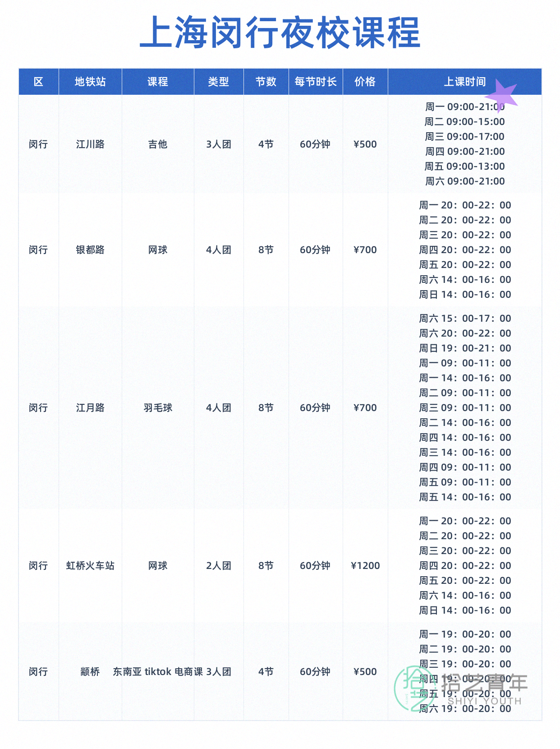
Task: Select the 节数 column header
Action: pyautogui.click(x=266, y=82)
